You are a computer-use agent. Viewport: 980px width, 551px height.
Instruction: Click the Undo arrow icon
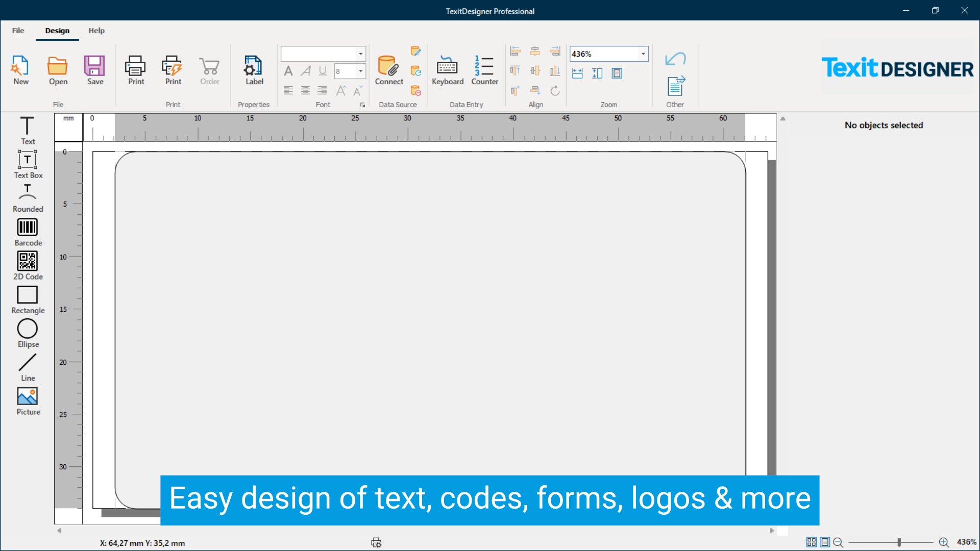(x=675, y=59)
